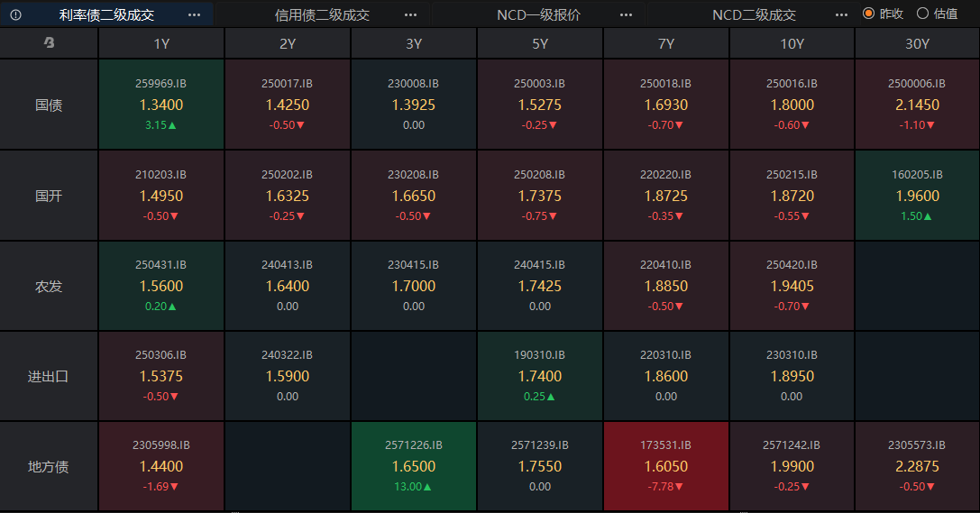Open the more options for 利率债二级成交 tab
This screenshot has width=980, height=513.
(x=195, y=14)
